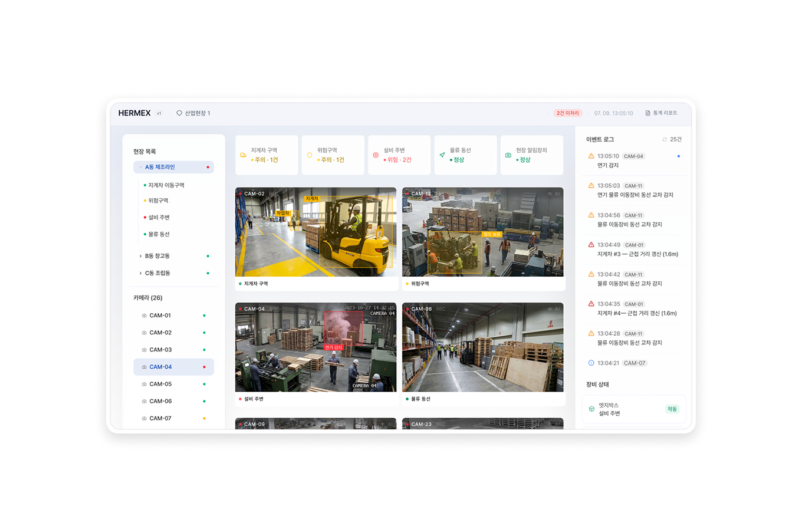The image size is (802, 532).
Task: Open the partially visible CAM-09 feed
Action: pos(316,423)
